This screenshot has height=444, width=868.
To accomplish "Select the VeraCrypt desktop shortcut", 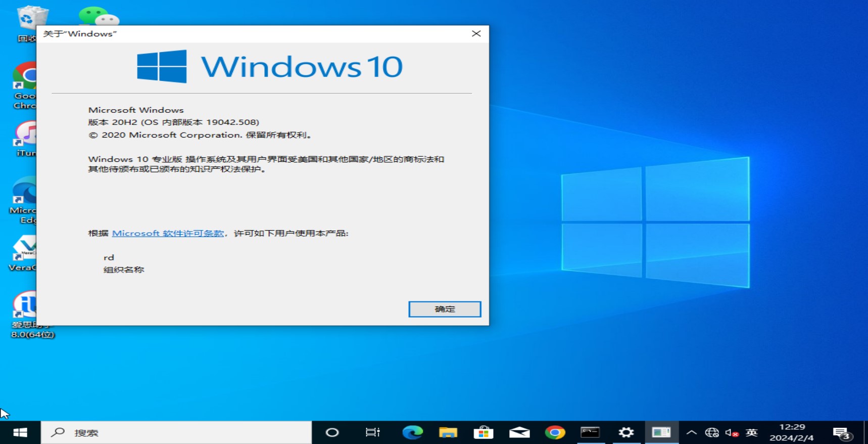I will 24,254.
